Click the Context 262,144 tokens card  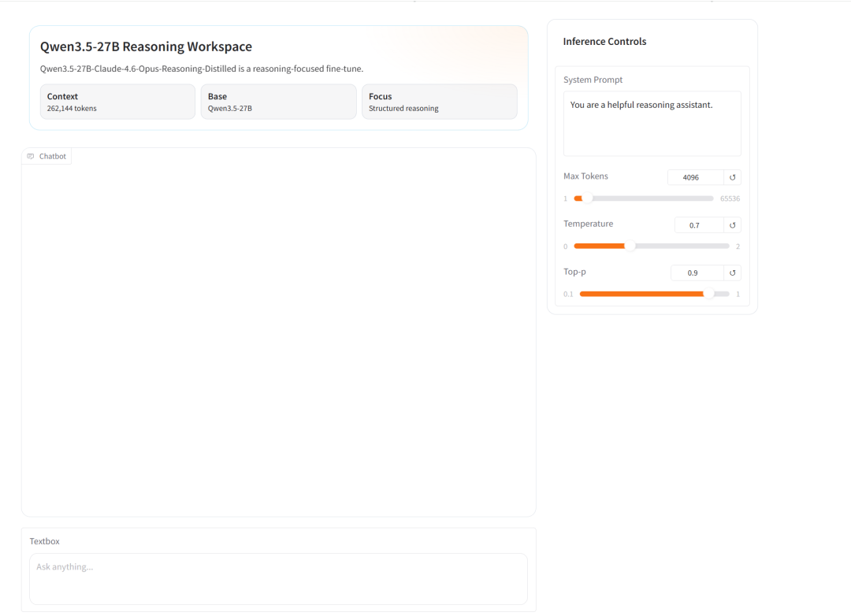coord(117,102)
